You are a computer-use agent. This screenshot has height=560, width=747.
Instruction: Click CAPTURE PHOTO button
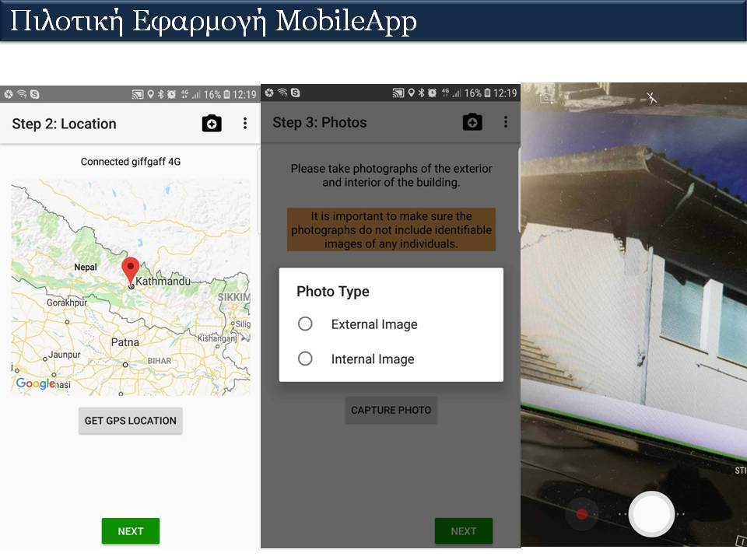(x=391, y=410)
